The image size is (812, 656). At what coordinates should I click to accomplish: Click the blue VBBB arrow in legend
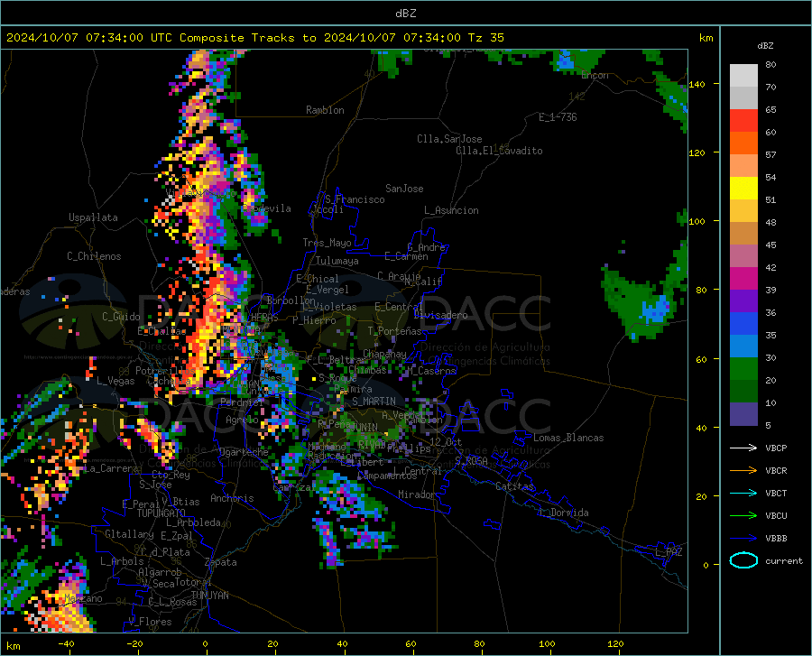point(743,539)
